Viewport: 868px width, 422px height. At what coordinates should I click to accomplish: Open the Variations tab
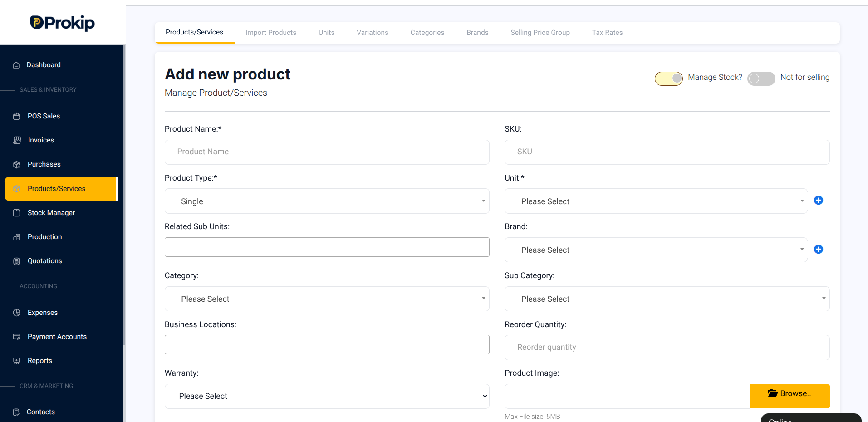(x=373, y=33)
